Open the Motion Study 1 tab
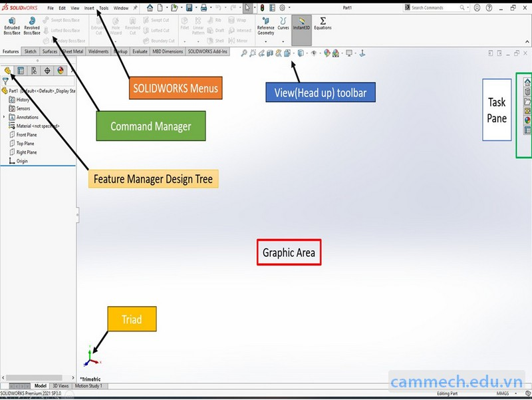 88,386
